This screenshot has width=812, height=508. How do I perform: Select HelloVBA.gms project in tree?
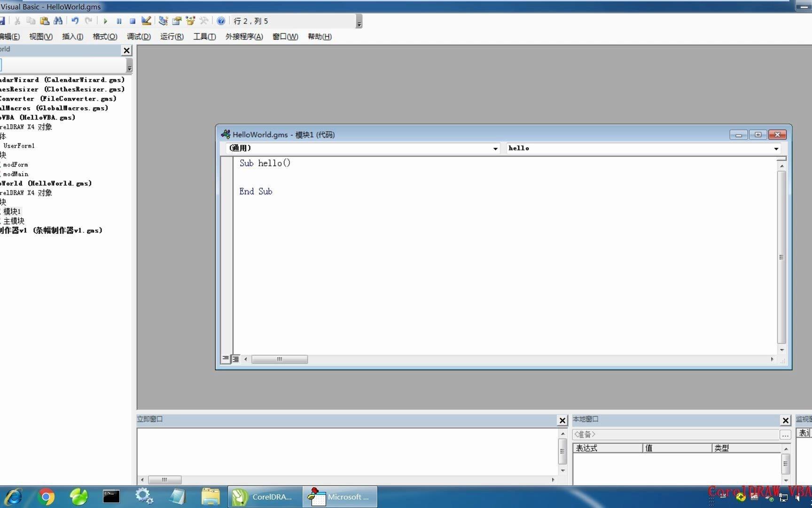(38, 118)
